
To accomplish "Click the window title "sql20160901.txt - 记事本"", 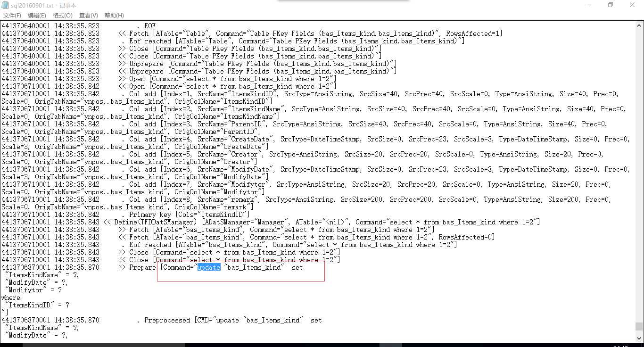I will point(44,5).
